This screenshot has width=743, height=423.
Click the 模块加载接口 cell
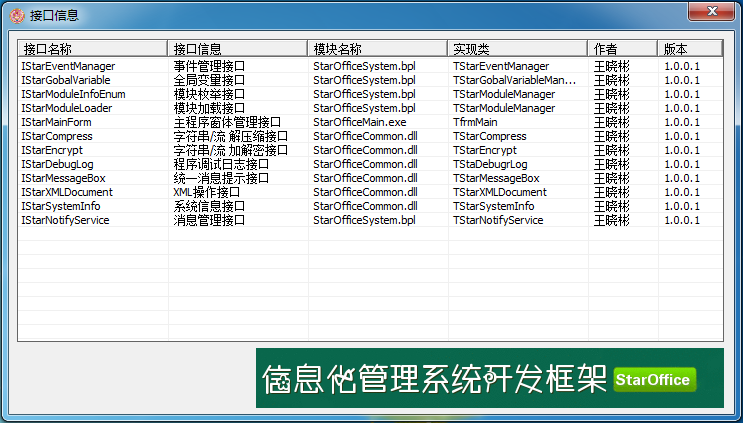coord(209,108)
